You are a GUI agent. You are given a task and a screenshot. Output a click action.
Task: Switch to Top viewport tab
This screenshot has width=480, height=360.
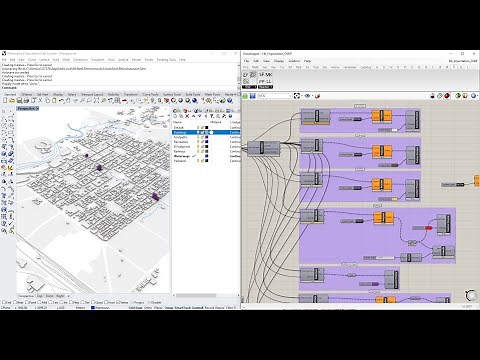point(40,296)
